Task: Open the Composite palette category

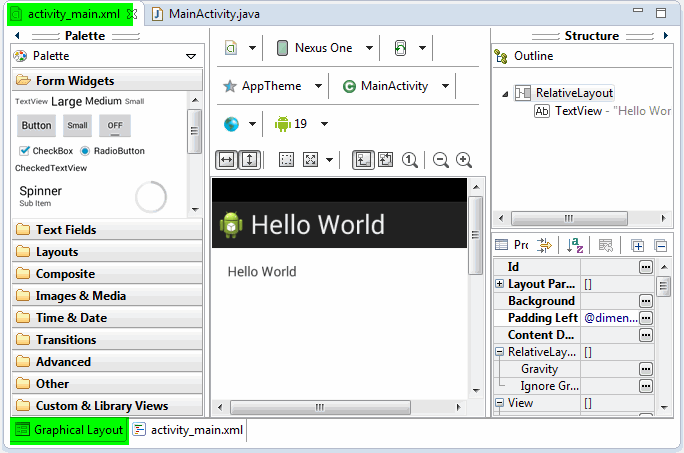Action: click(107, 274)
